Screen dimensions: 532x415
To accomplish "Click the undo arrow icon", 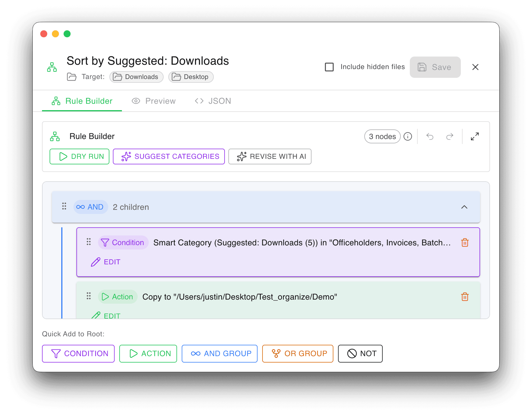I will click(430, 136).
